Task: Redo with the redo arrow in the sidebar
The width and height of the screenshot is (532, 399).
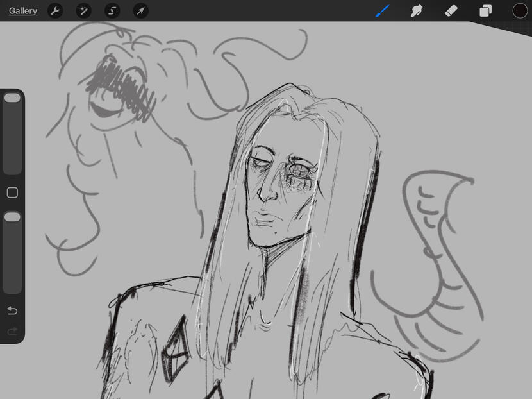Action: (x=12, y=332)
